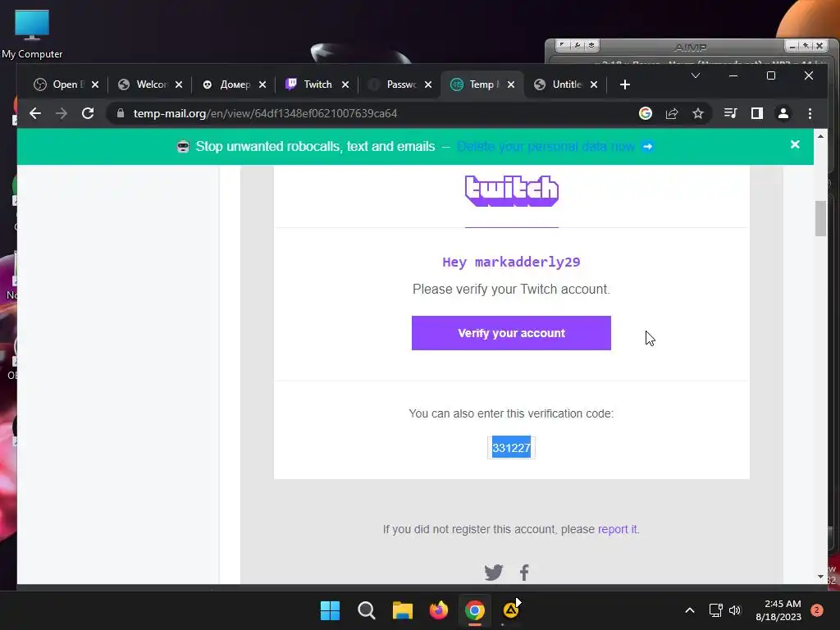Click the AIMP taskbar icon
The width and height of the screenshot is (840, 630).
(x=512, y=609)
